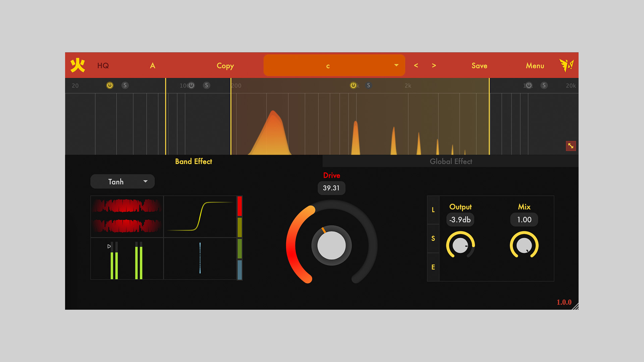Screen dimensions: 644x362
Task: Open the Tanh distortion type dropdown
Action: (122, 181)
